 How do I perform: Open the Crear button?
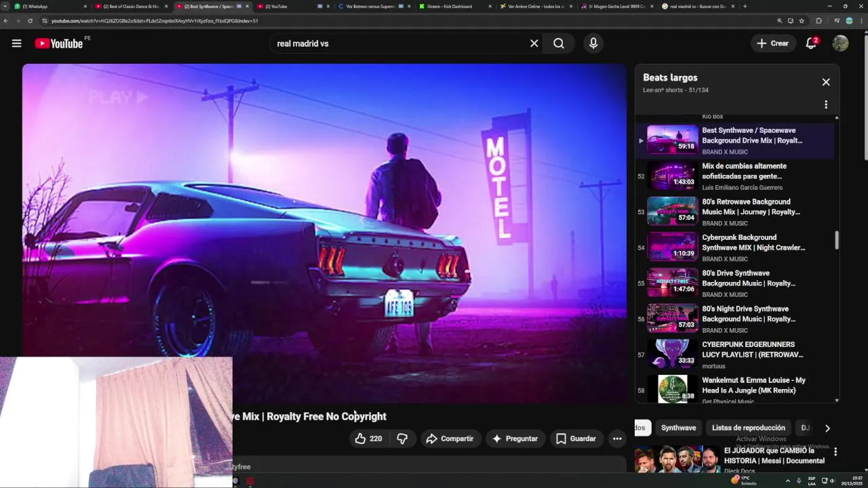(773, 43)
